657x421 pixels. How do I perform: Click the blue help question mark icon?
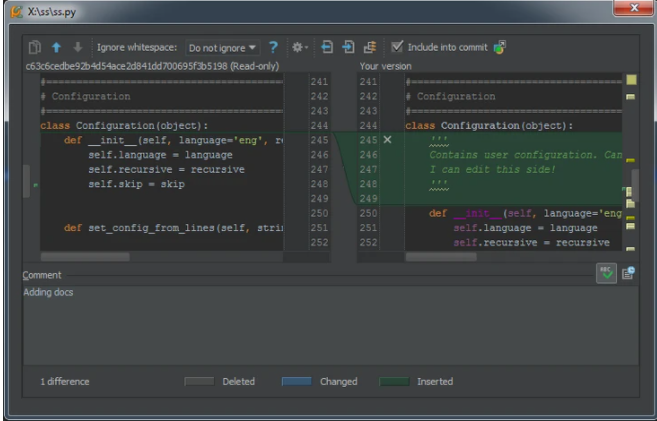click(x=273, y=47)
